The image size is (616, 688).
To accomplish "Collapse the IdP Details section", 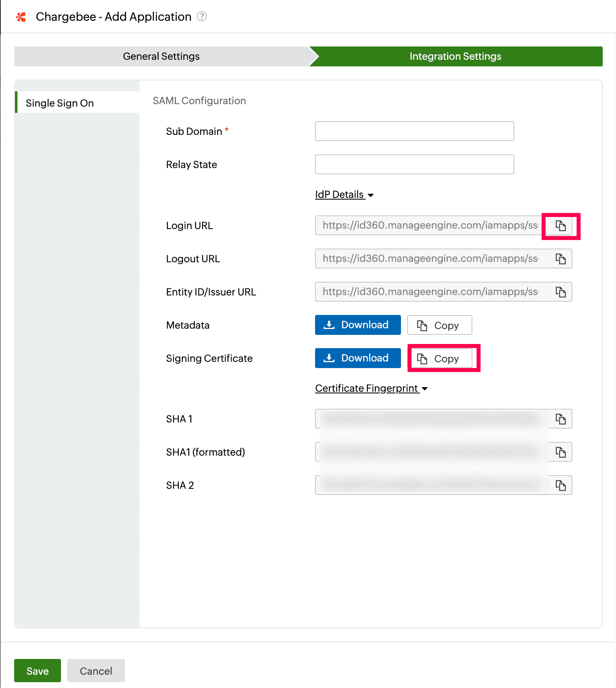I will point(345,195).
